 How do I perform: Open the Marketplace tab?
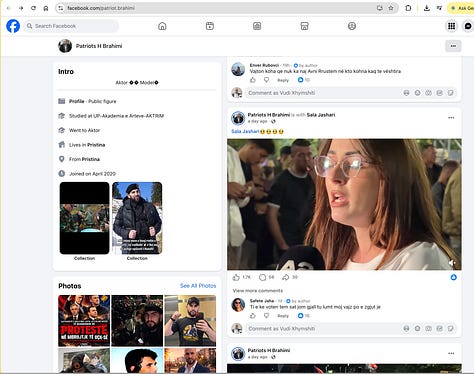304,26
